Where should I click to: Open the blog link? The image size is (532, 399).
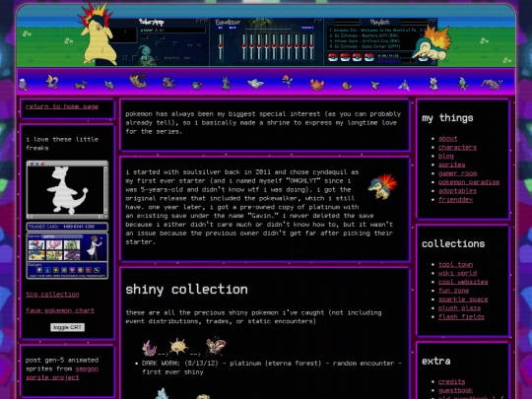(446, 156)
